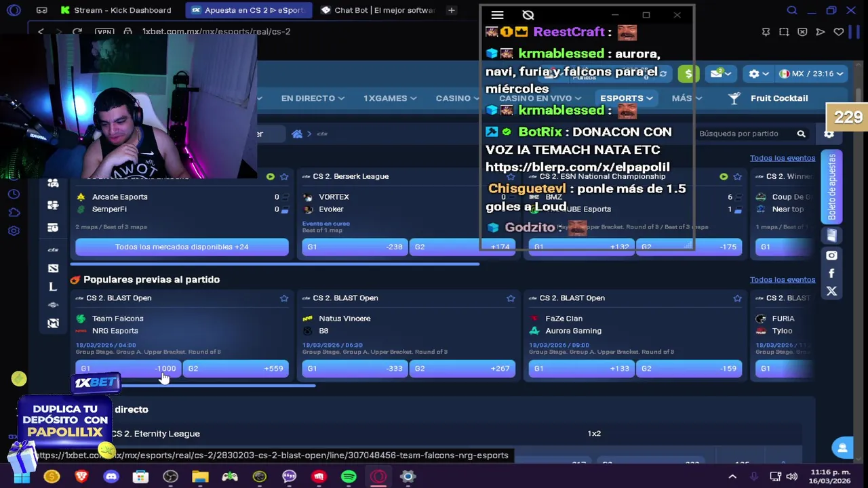Open the account settings gear dropdown

758,74
